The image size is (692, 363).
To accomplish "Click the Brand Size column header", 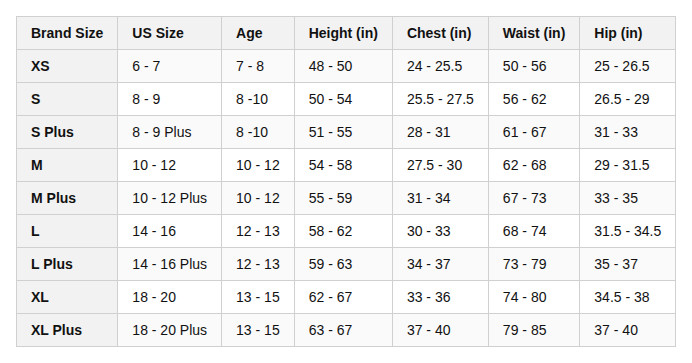I will [67, 33].
